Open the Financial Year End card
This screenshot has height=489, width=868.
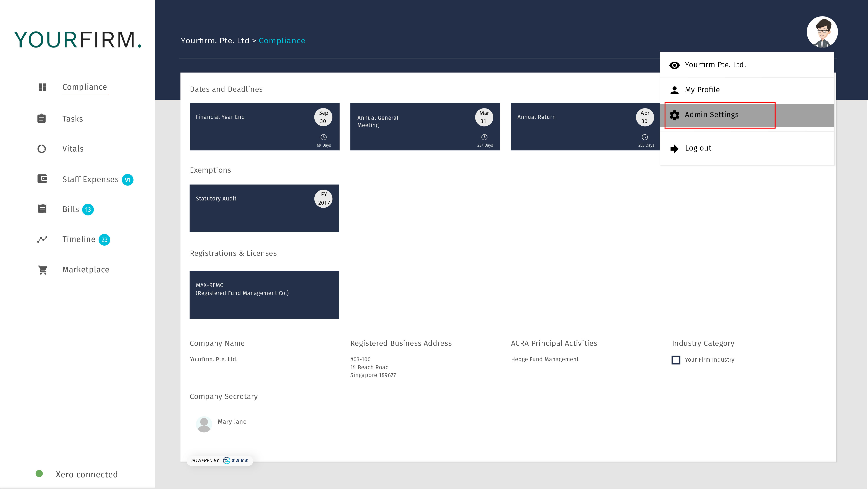[x=265, y=126]
